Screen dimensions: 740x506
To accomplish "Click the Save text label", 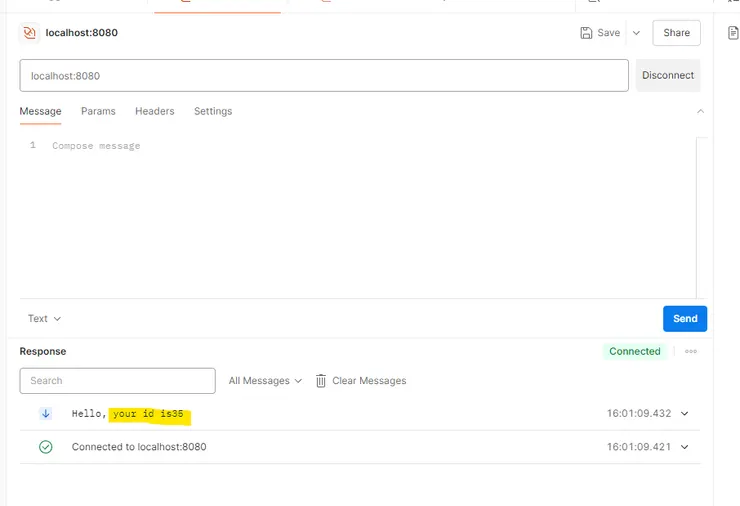I will [x=608, y=33].
